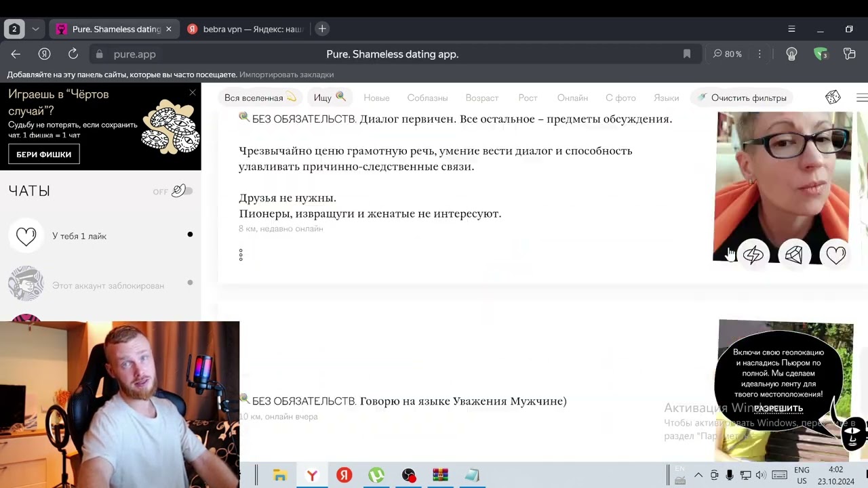Open first profile photo with glasses
The width and height of the screenshot is (868, 488).
[x=783, y=186]
